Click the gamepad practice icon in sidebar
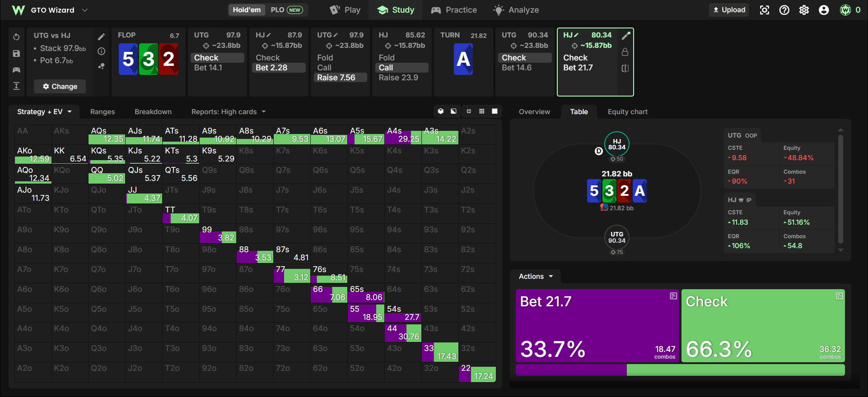 pyautogui.click(x=16, y=69)
